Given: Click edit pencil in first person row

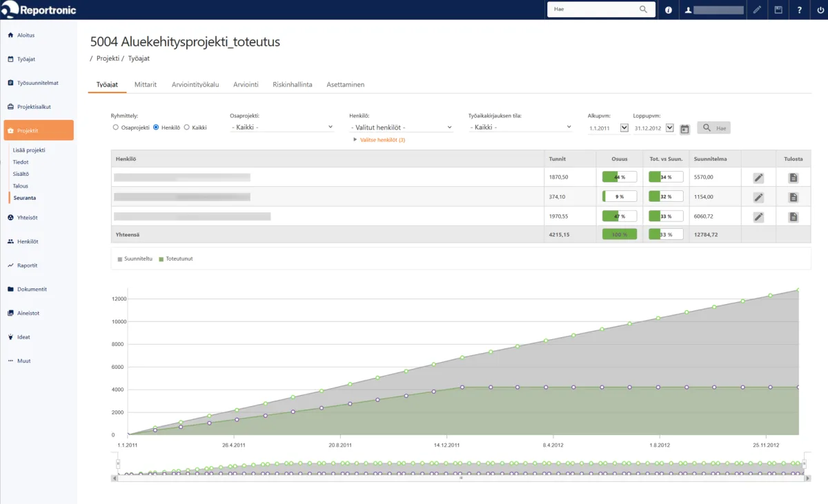Looking at the screenshot, I should (758, 177).
